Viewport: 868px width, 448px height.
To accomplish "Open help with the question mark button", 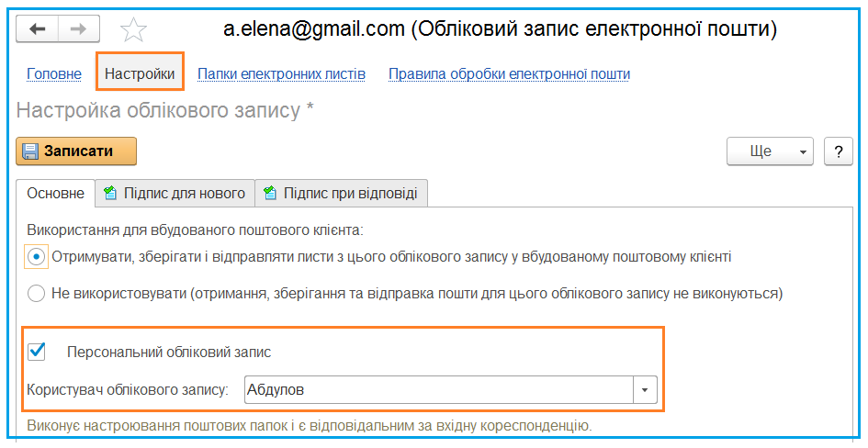I will click(838, 151).
